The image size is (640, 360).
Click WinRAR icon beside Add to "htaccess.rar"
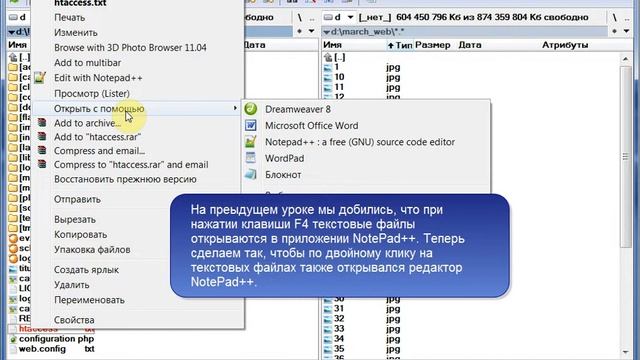click(x=42, y=136)
